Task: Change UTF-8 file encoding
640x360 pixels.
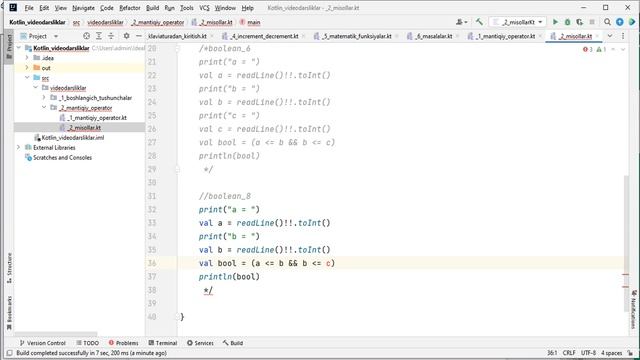Action: coord(588,353)
